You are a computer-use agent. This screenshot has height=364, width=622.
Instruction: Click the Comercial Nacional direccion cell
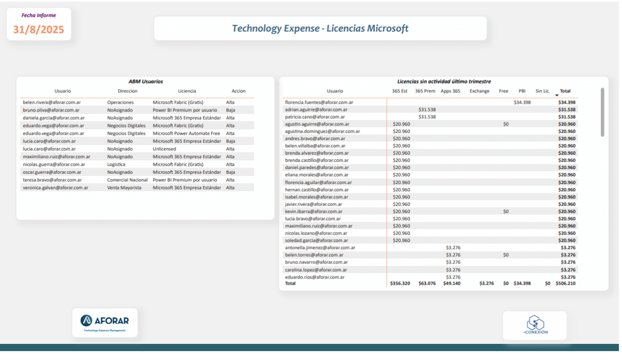tap(127, 180)
